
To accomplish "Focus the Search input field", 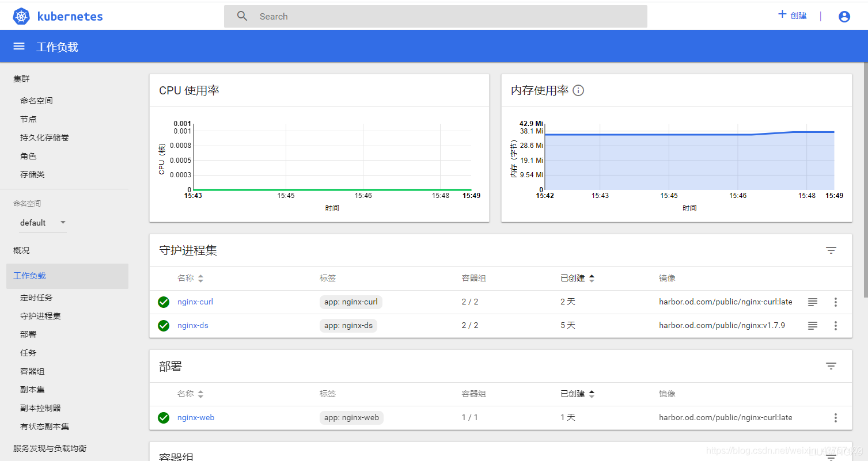I will pos(435,16).
